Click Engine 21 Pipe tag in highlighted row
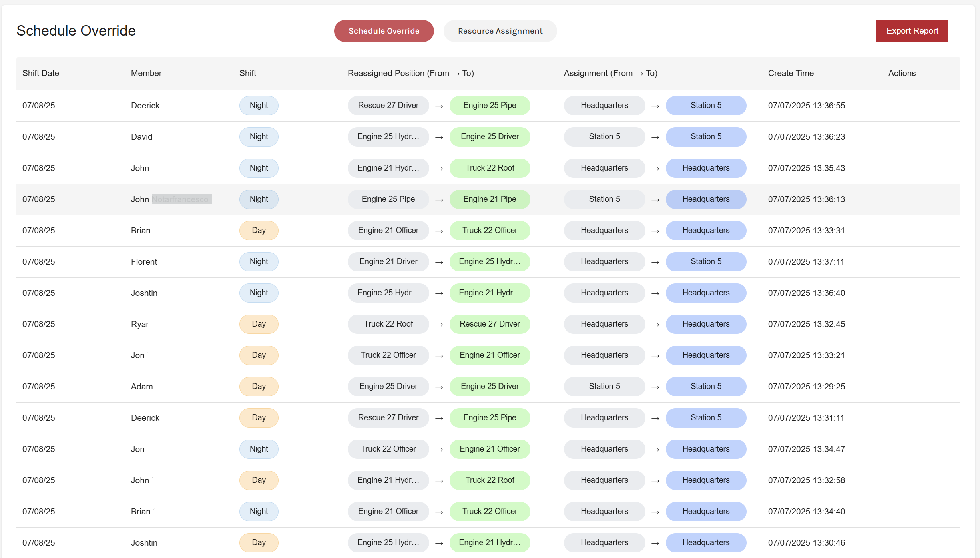 pos(489,199)
